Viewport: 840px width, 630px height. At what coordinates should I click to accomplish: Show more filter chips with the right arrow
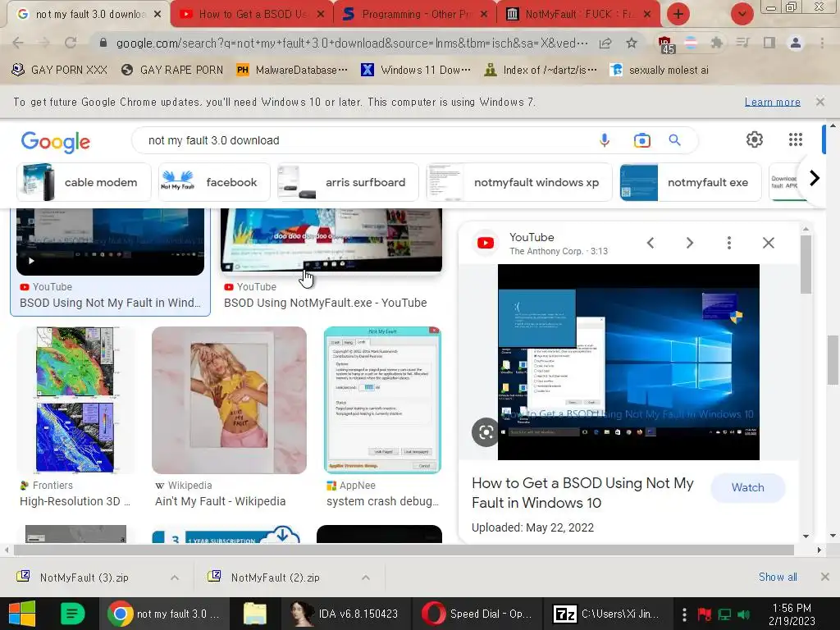815,178
